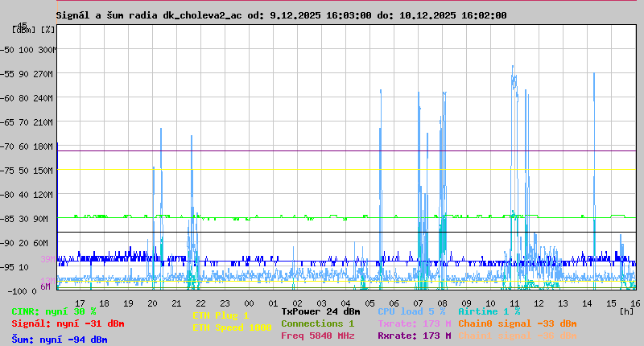Click the 'ETH Plug 1' legend label
This screenshot has height=346, width=644.
(x=221, y=315)
